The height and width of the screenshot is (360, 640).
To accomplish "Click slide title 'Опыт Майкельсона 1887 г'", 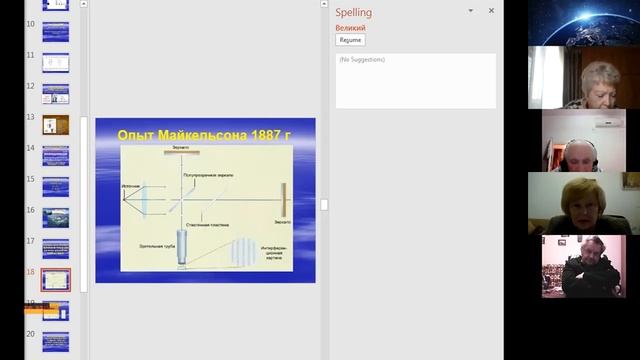I will point(204,135).
